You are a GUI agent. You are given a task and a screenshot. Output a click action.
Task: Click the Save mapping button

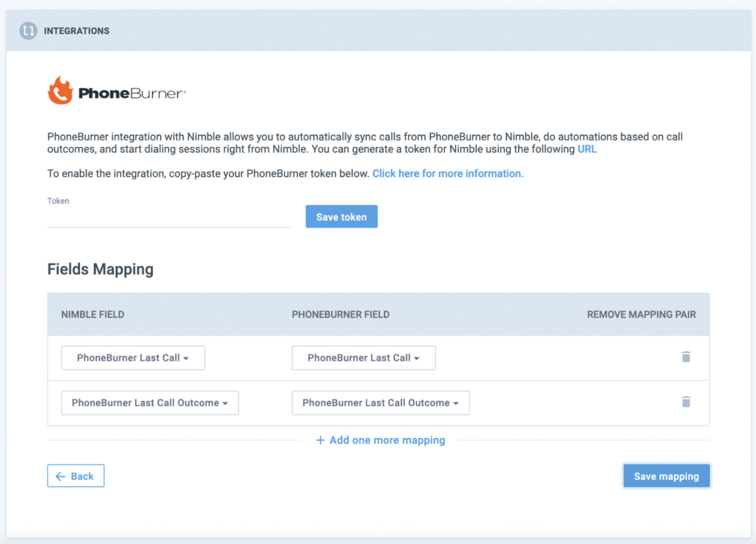(666, 476)
